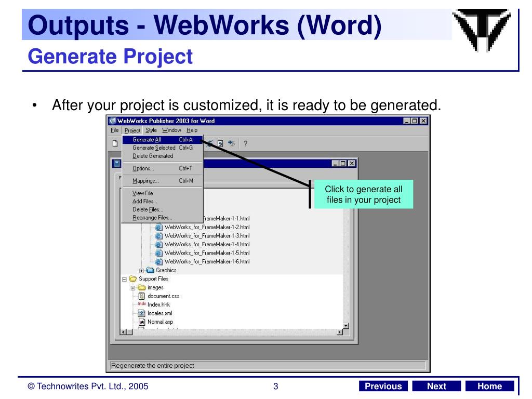Viewport: 532px width, 399px height.
Task: Select WebWorks_for_FrameMaker-1-6.html file name
Action: point(207,262)
